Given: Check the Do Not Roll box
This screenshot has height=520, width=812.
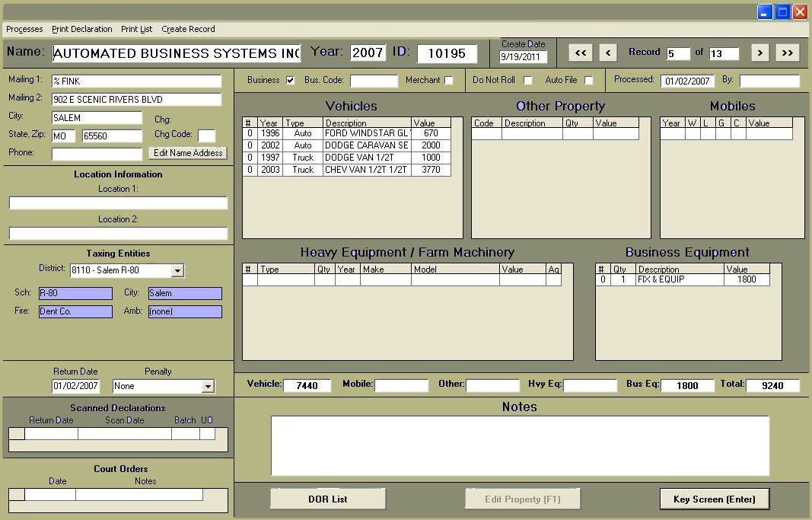Looking at the screenshot, I should (x=527, y=81).
